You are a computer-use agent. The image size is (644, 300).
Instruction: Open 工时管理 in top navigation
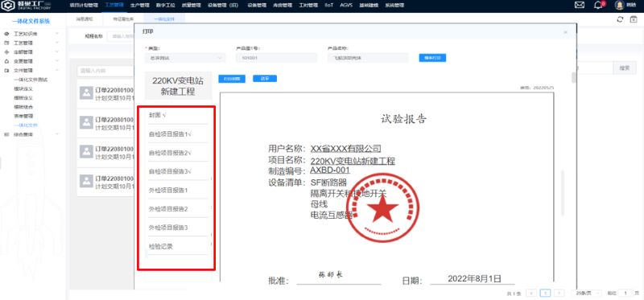(309, 6)
